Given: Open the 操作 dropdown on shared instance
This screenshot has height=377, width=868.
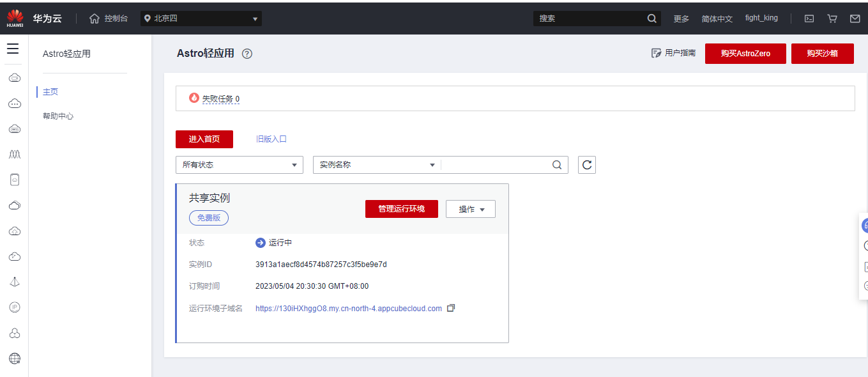Looking at the screenshot, I should tap(471, 209).
